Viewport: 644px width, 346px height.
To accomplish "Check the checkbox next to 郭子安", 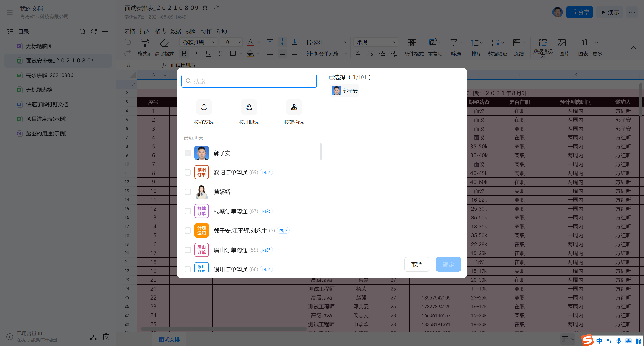I will 187,153.
